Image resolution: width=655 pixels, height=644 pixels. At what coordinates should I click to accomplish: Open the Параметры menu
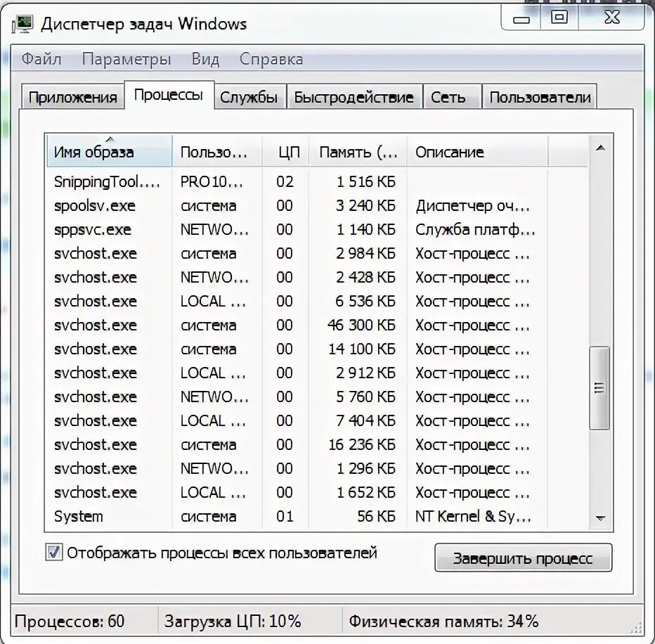click(x=127, y=59)
